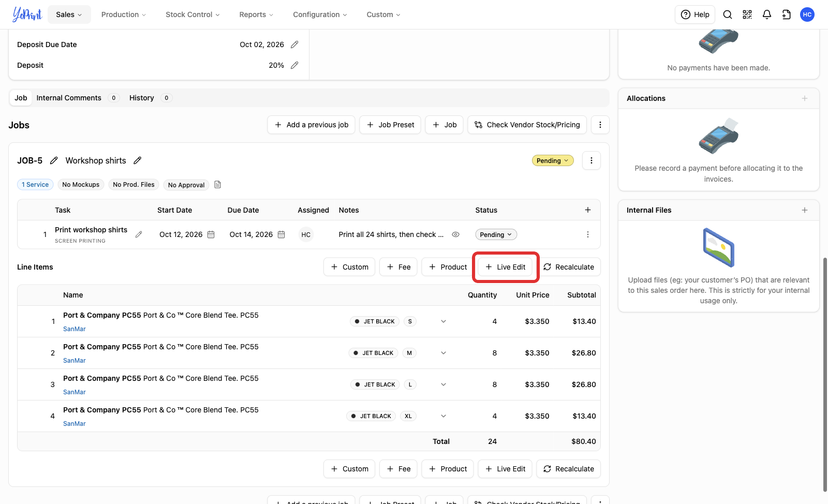
Task: Open the task row three-dot menu
Action: point(588,234)
